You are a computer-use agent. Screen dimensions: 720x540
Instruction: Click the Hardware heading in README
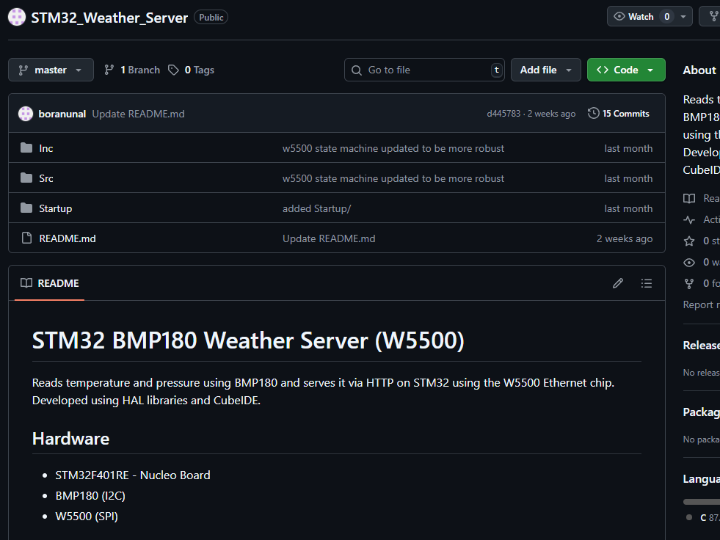71,439
